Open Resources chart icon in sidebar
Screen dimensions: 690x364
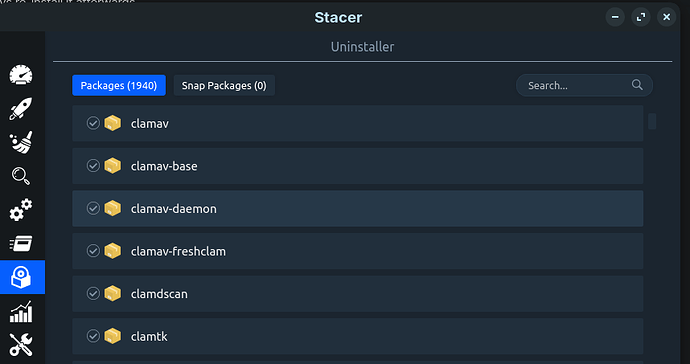[21, 312]
